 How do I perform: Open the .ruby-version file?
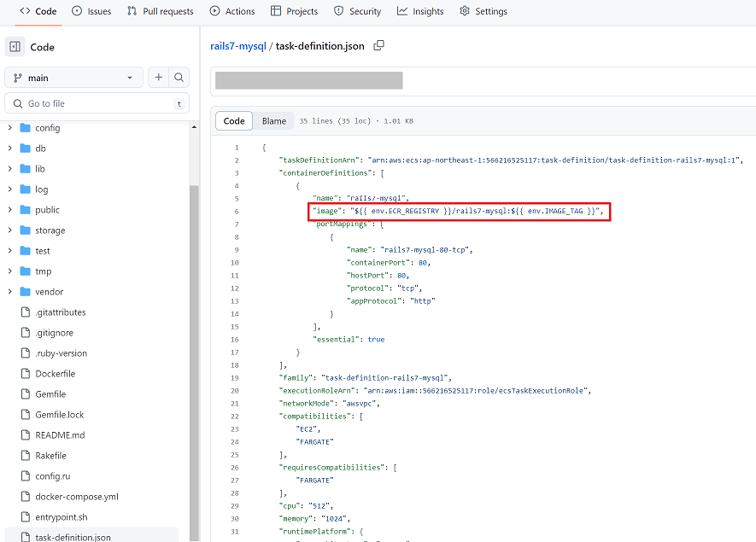click(62, 353)
